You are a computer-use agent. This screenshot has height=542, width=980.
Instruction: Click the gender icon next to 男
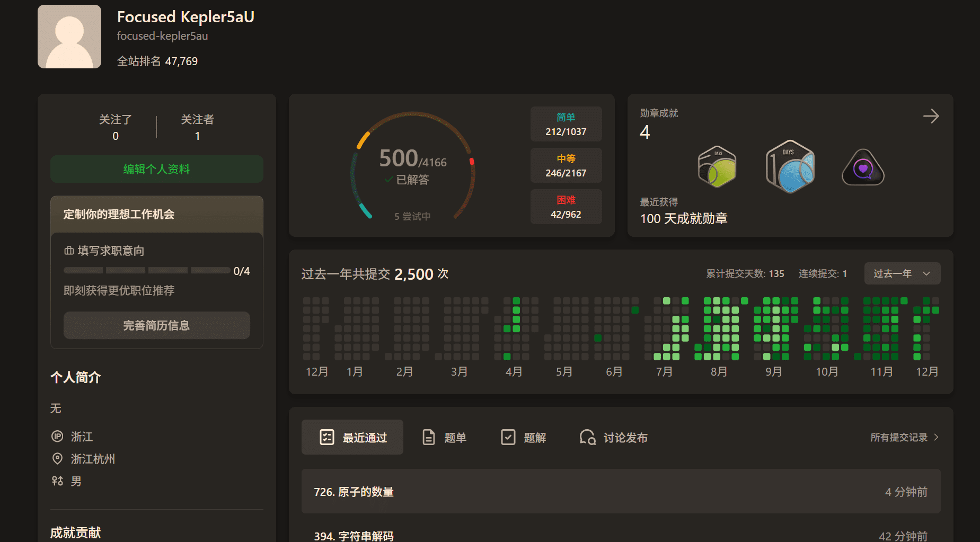(x=57, y=481)
